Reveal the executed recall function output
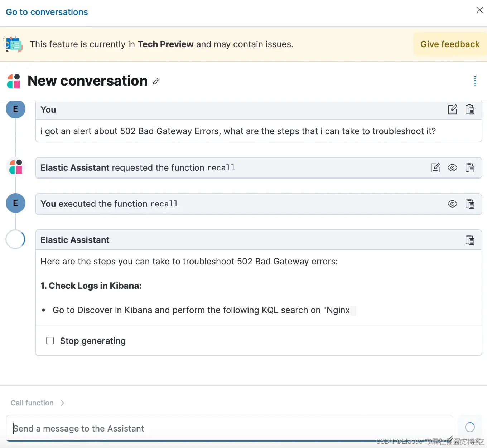 (x=453, y=204)
